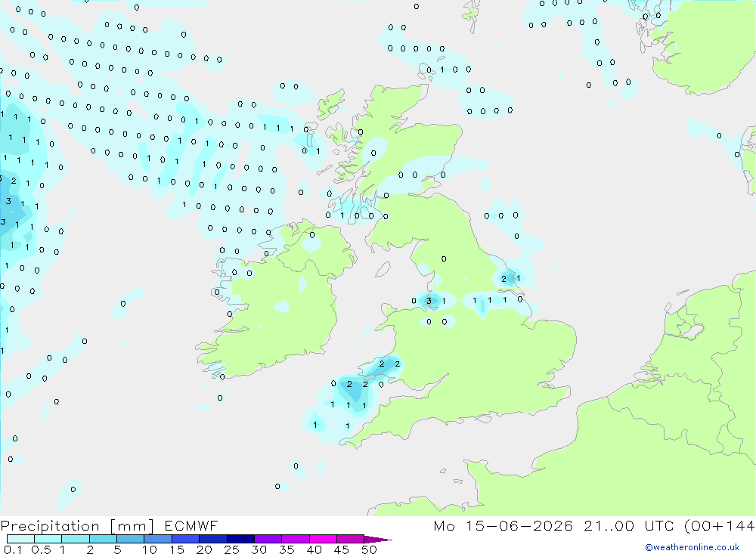Pick the 40–45 mm legend color box
Image resolution: width=756 pixels, height=554 pixels.
323,539
